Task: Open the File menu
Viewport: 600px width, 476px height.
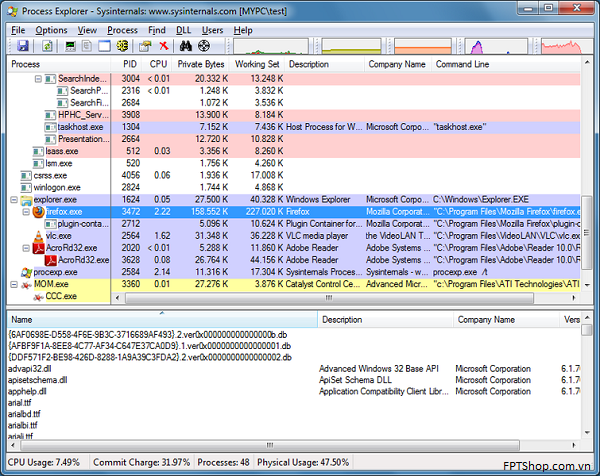Action: [x=18, y=30]
